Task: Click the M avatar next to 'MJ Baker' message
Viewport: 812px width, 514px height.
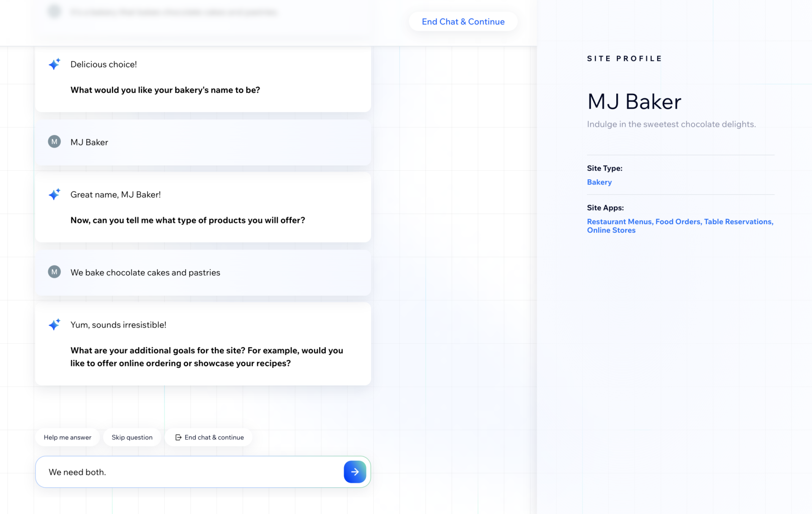Action: click(x=54, y=142)
